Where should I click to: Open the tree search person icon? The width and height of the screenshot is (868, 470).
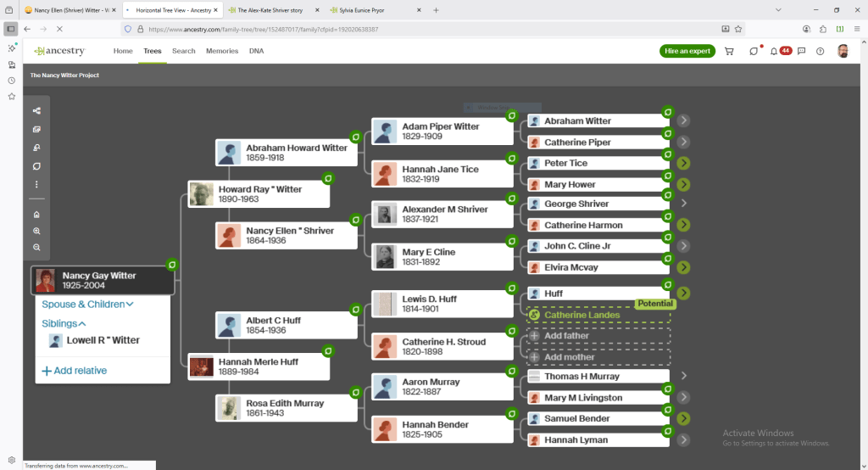(x=36, y=148)
